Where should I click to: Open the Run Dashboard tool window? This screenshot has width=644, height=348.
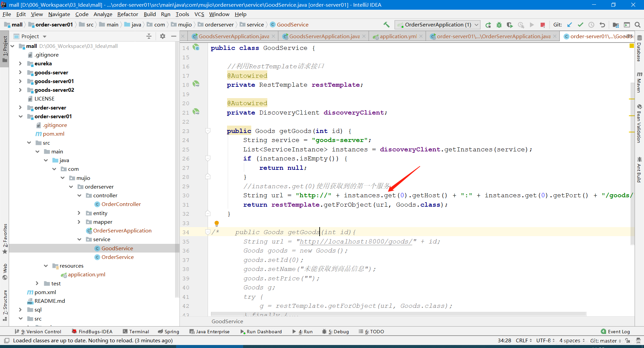pos(261,332)
